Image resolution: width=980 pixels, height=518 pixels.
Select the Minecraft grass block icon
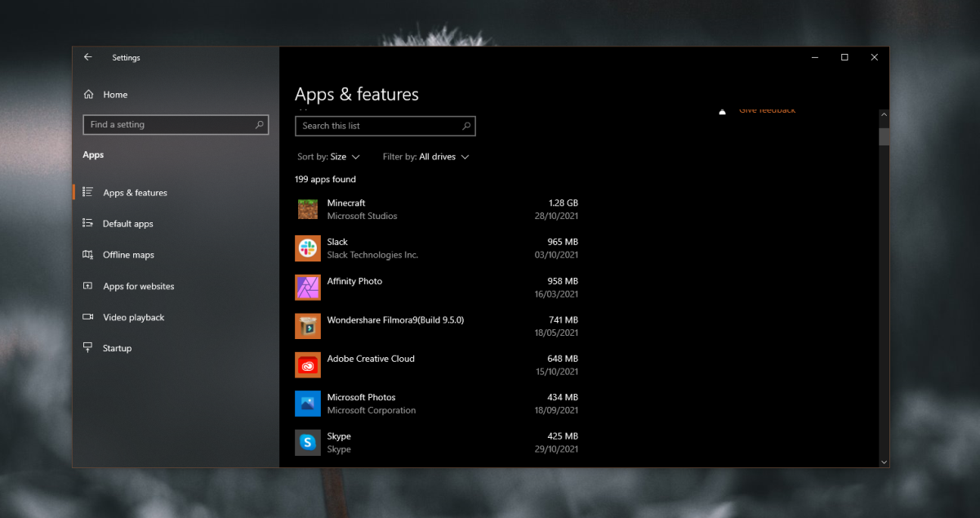[308, 209]
